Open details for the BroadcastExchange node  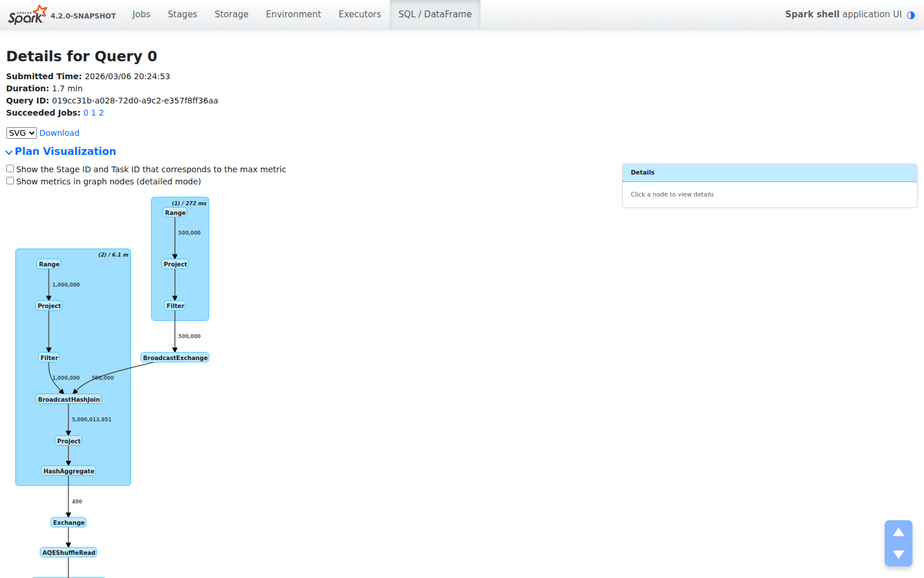tap(175, 357)
